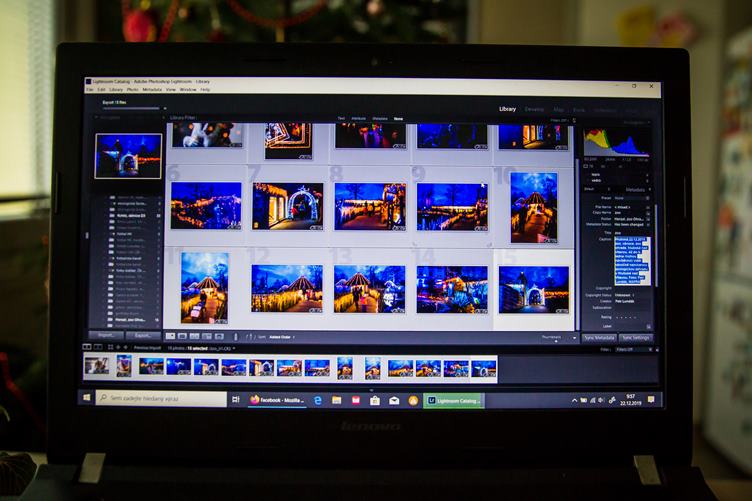This screenshot has height=501, width=752.
Task: Switch to Compare view in the toolbar
Action: [x=194, y=337]
